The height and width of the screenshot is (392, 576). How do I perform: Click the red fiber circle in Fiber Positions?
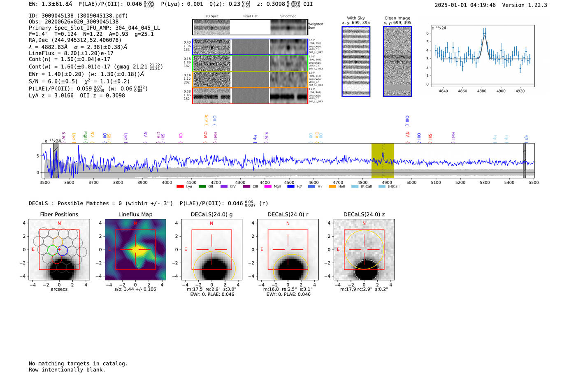57,259
